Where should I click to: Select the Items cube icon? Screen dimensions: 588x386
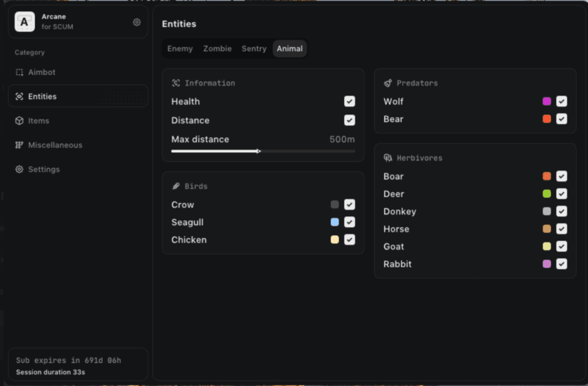19,121
